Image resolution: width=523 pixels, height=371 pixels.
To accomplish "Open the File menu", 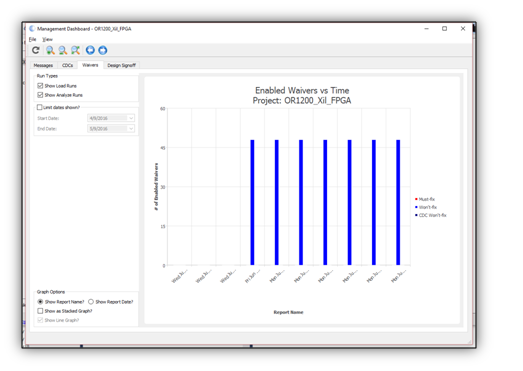I will [x=32, y=39].
